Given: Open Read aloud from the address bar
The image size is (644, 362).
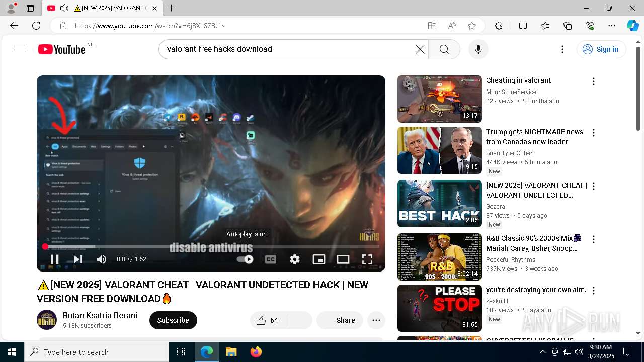Looking at the screenshot, I should (452, 26).
